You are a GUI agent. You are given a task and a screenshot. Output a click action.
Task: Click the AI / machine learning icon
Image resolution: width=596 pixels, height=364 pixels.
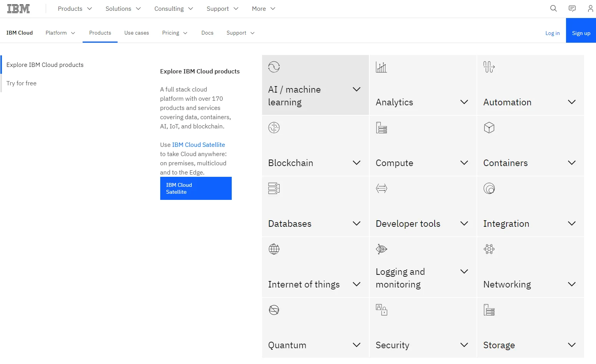(274, 67)
